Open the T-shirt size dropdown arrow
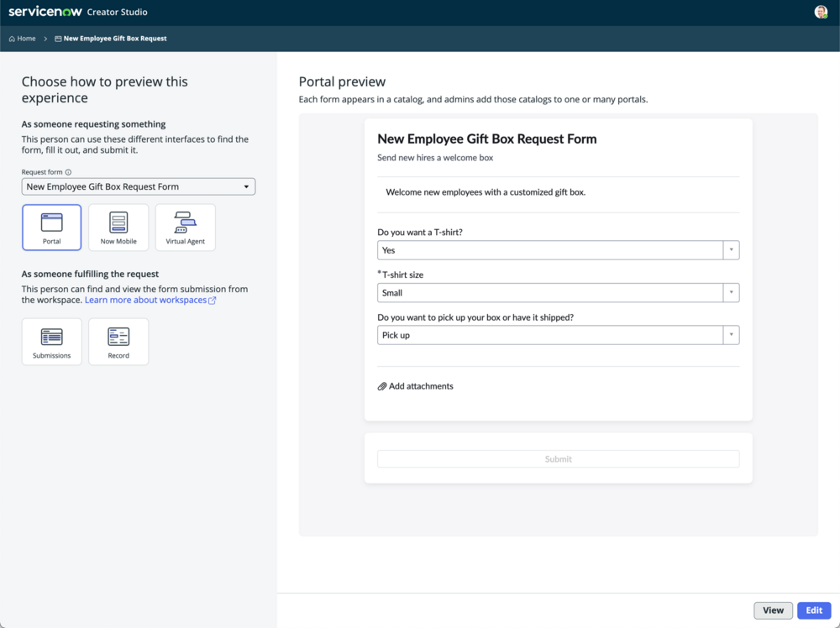840x628 pixels. click(x=732, y=292)
